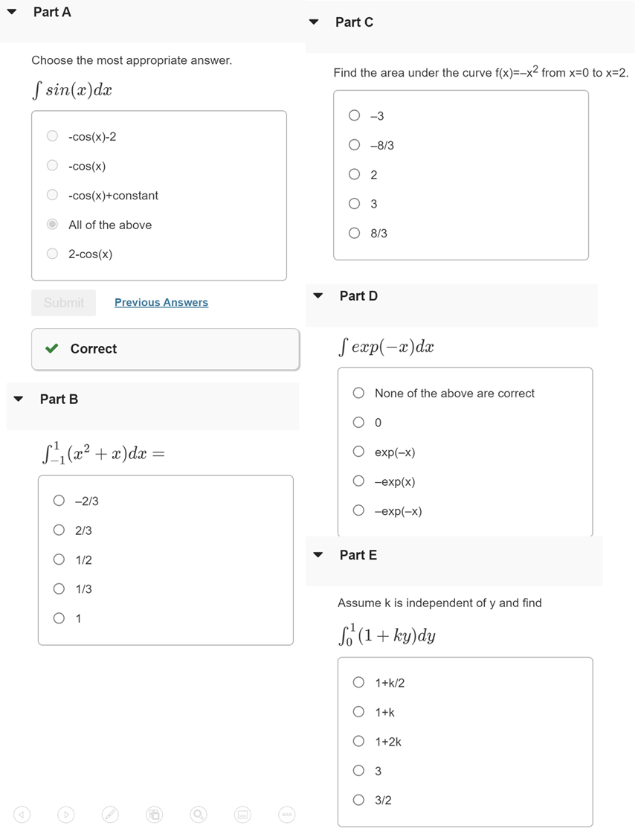644x837 pixels.
Task: Open the magnifier search tool
Action: pyautogui.click(x=198, y=815)
